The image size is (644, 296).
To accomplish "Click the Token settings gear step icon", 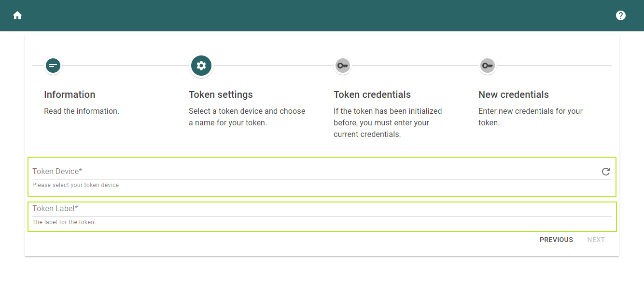I will coord(201,66).
